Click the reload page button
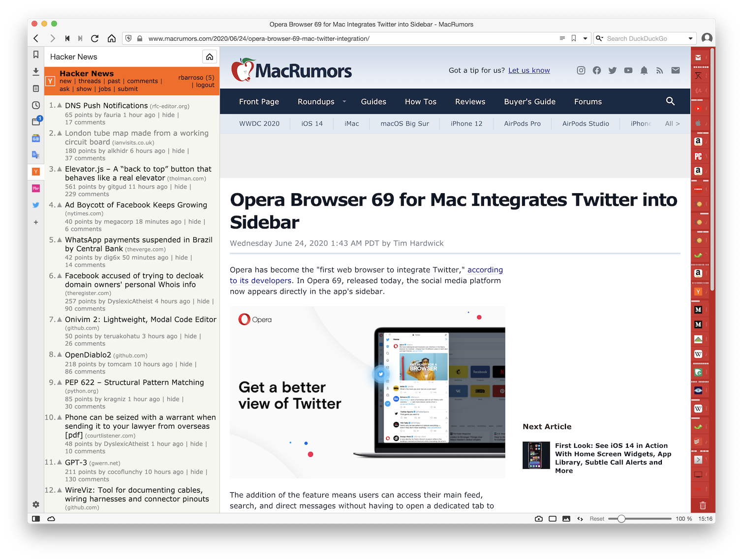 pos(95,38)
